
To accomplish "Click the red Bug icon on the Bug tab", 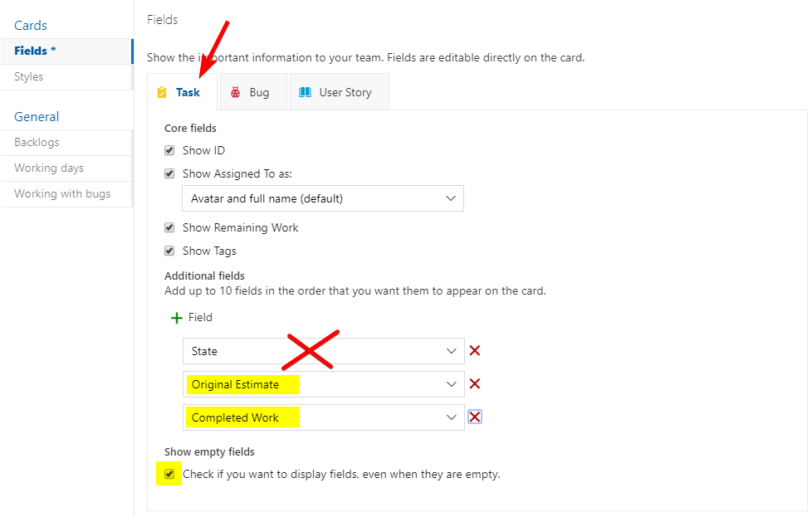I will coord(235,92).
